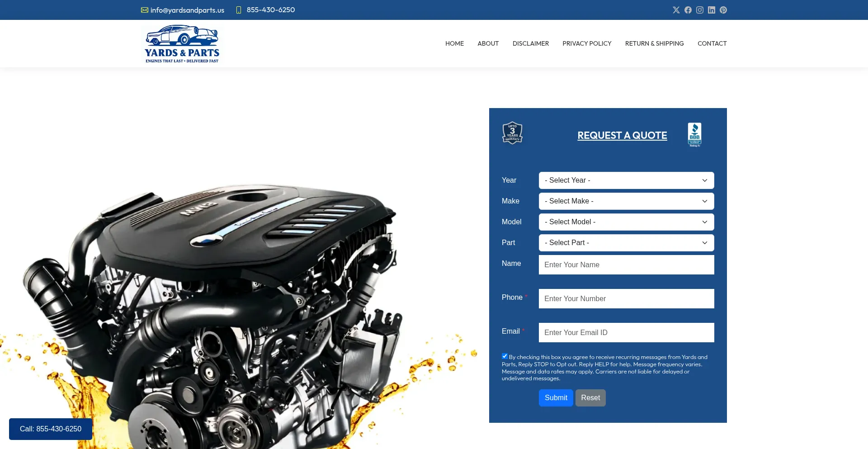The height and width of the screenshot is (449, 868).
Task: Click the Call: 855-430-6250 floating button
Action: click(x=51, y=429)
